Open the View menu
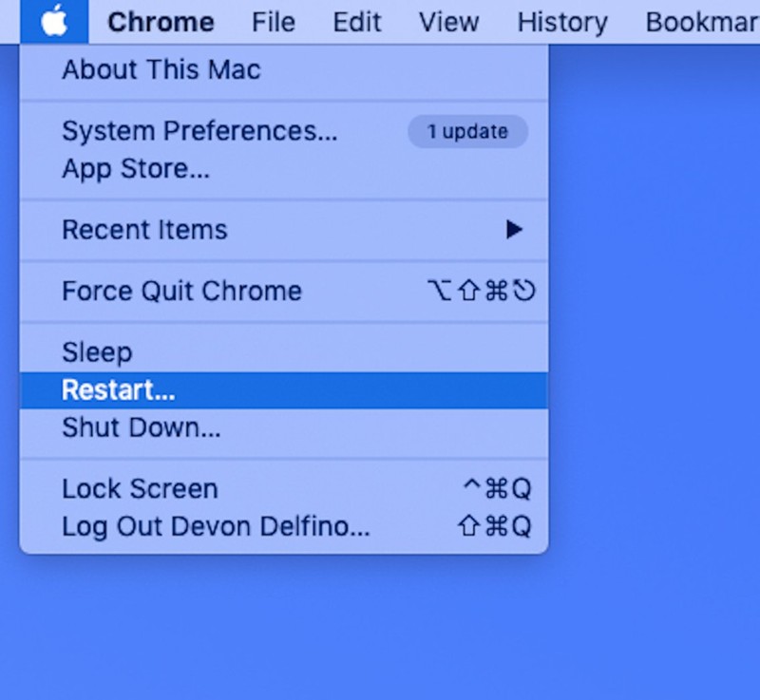This screenshot has width=760, height=700. 448,22
